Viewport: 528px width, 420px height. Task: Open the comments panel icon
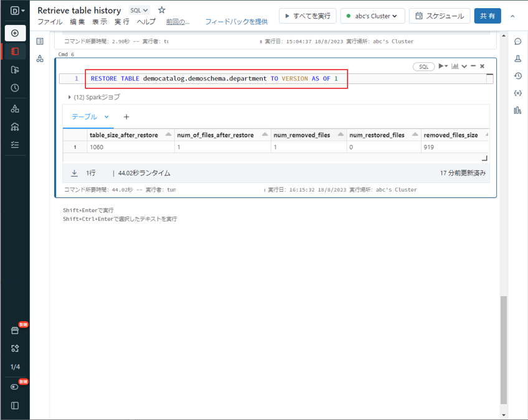517,42
